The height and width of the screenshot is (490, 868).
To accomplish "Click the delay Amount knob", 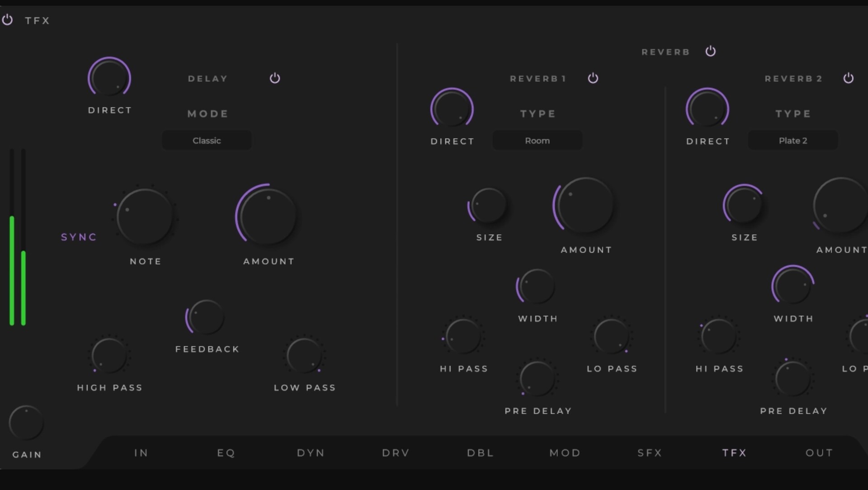I will pyautogui.click(x=268, y=216).
